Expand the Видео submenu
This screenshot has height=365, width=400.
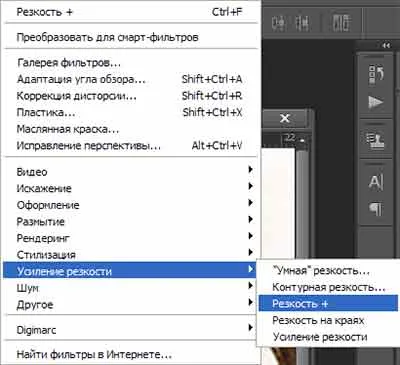tap(130, 172)
